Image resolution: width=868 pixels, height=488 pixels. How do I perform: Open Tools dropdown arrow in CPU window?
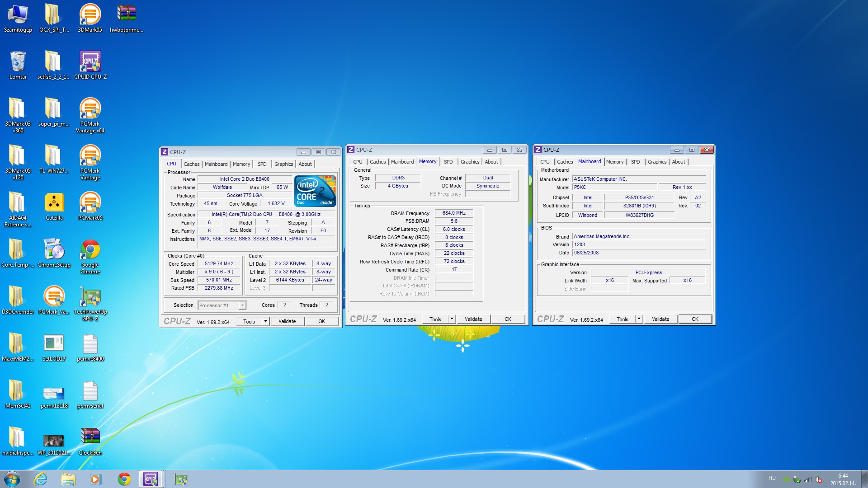(265, 321)
